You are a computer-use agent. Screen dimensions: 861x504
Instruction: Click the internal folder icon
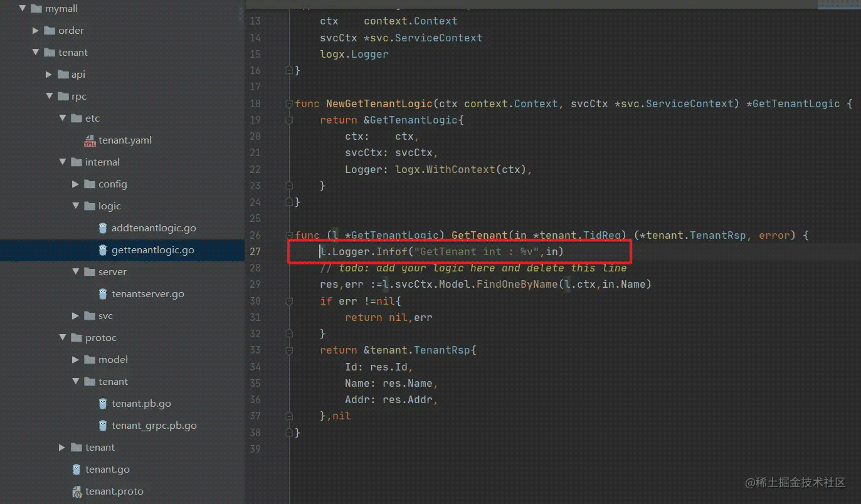pyautogui.click(x=76, y=162)
